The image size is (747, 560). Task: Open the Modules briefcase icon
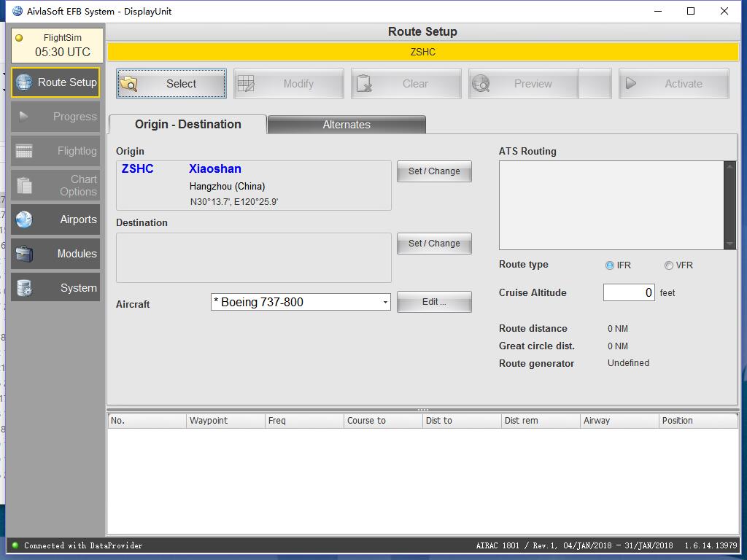24,254
